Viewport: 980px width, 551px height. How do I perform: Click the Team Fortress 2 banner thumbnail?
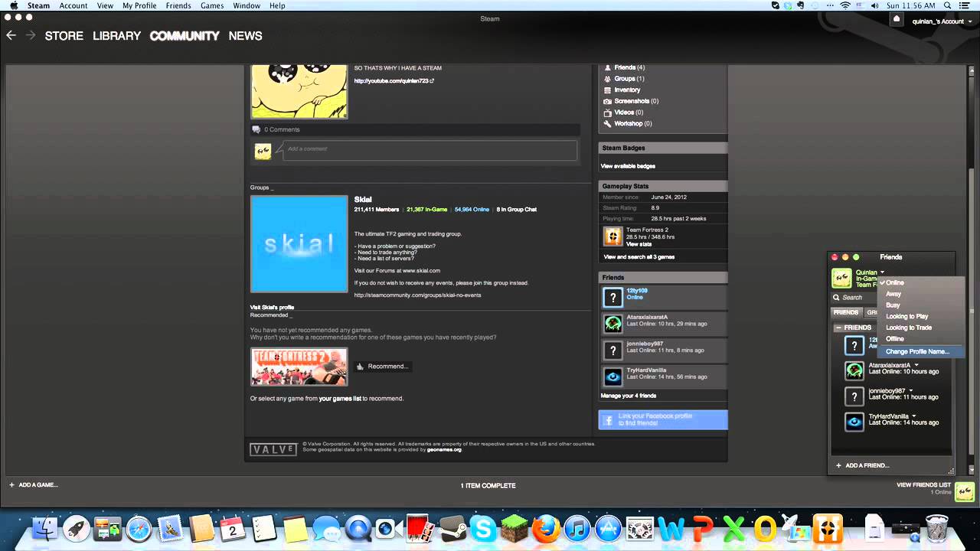coord(299,367)
